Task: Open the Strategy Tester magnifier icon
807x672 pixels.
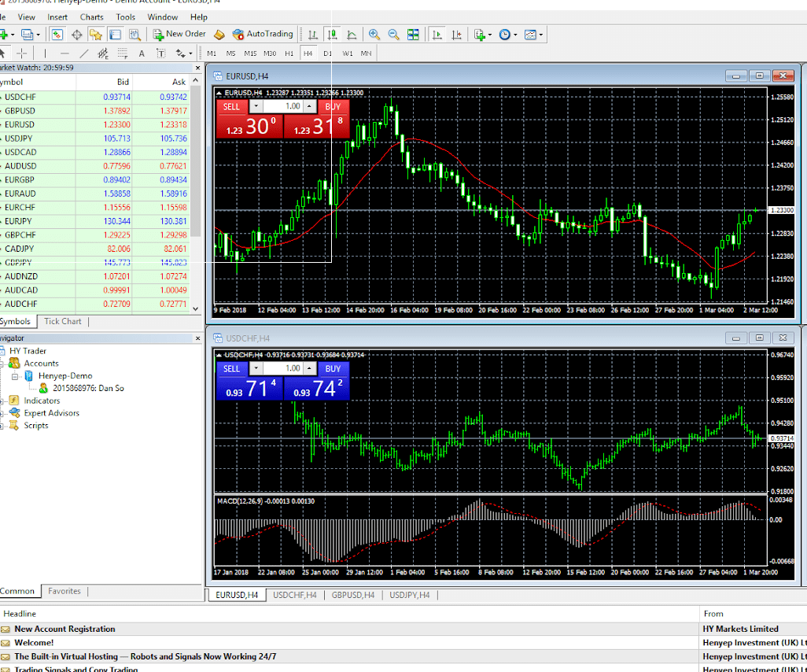Action: click(x=134, y=35)
